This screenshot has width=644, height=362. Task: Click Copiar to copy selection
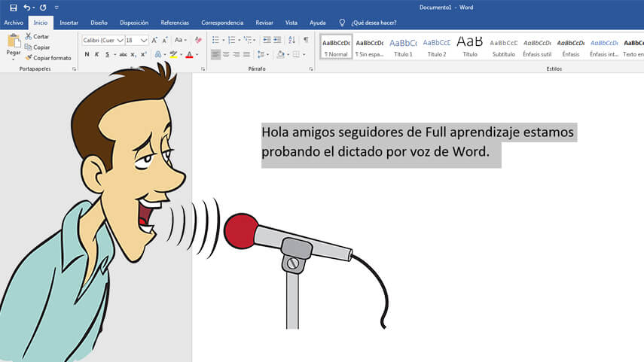[38, 47]
